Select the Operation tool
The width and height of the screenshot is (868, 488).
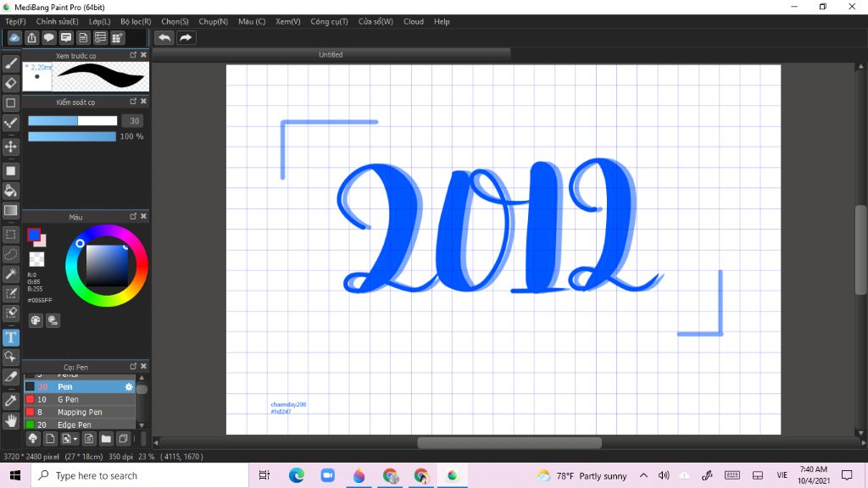coord(10,357)
